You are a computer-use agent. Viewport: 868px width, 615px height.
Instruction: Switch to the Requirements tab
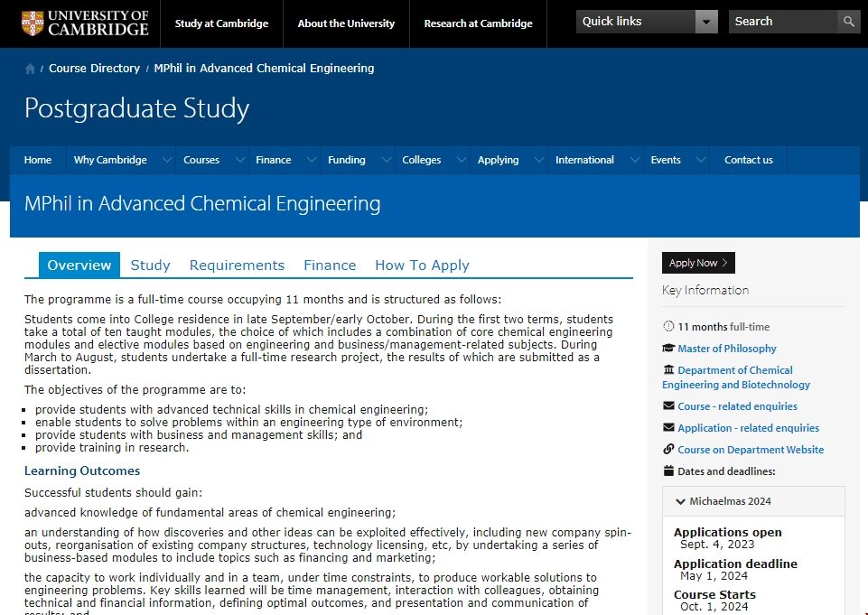(x=237, y=265)
